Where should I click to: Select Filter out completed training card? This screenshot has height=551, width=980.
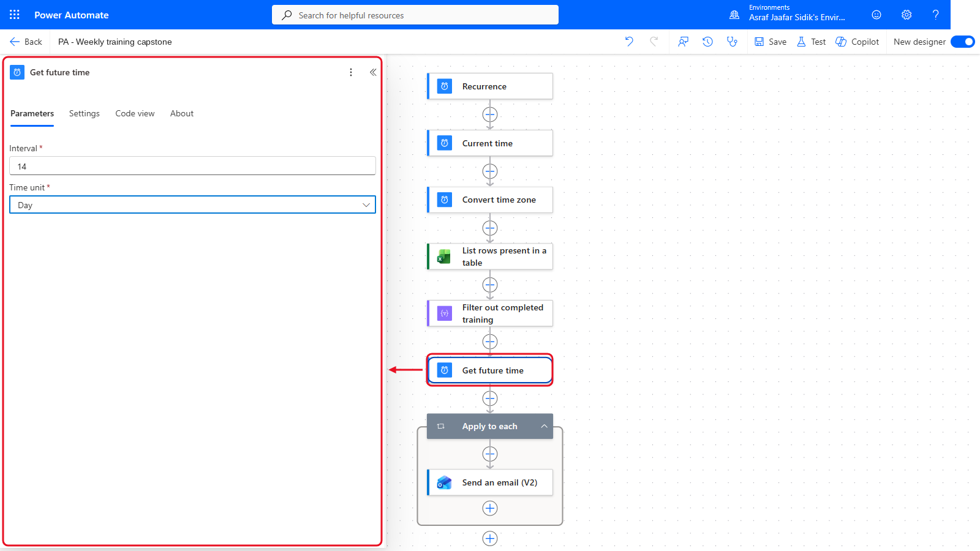pos(490,313)
